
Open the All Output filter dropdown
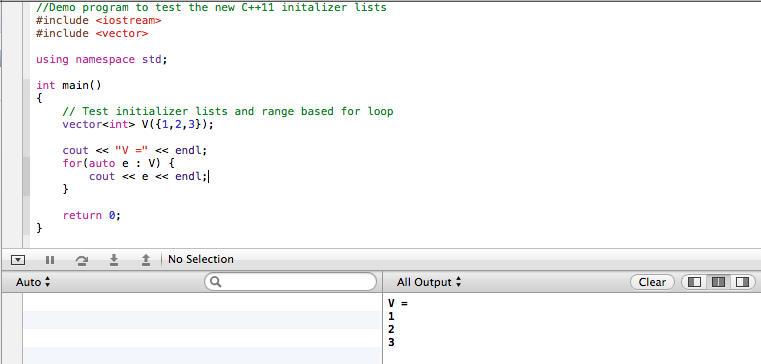pos(429,282)
